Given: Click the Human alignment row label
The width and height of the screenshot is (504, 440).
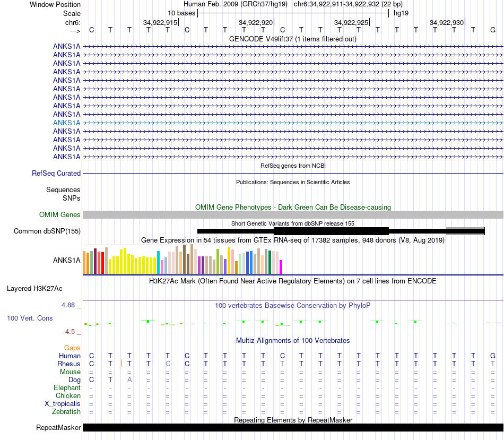Looking at the screenshot, I should 69,356.
